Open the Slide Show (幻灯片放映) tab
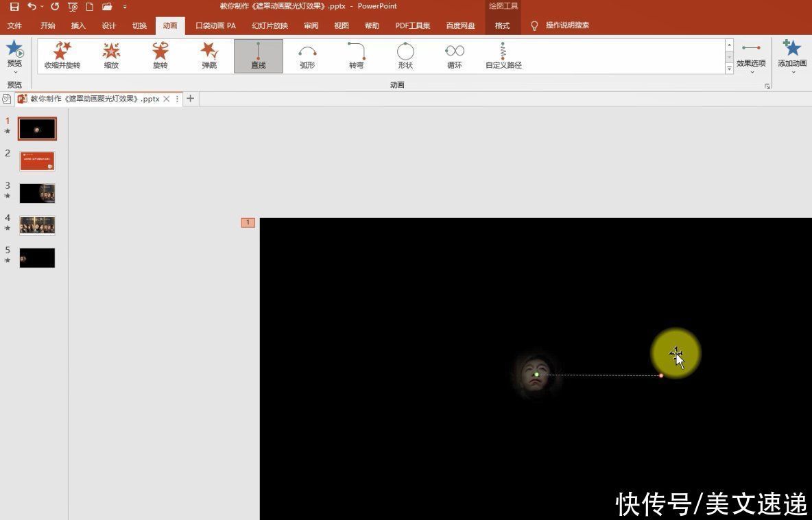This screenshot has height=520, width=812. tap(269, 25)
